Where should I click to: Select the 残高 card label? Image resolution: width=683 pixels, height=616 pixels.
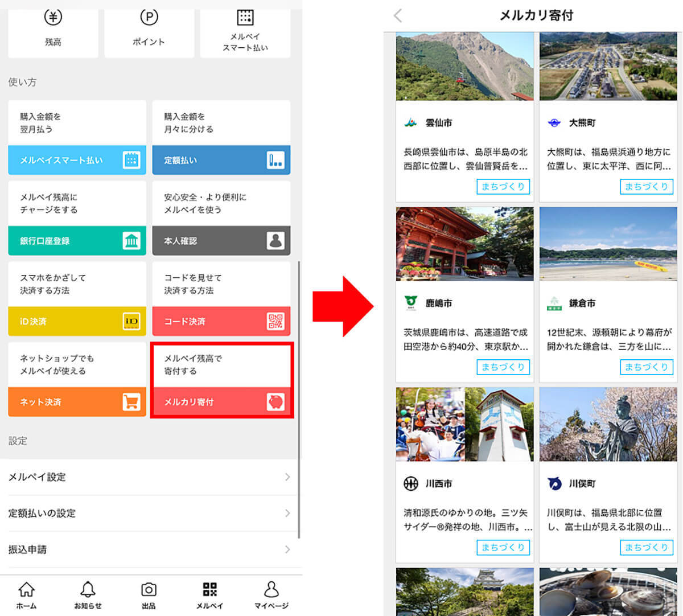[53, 42]
